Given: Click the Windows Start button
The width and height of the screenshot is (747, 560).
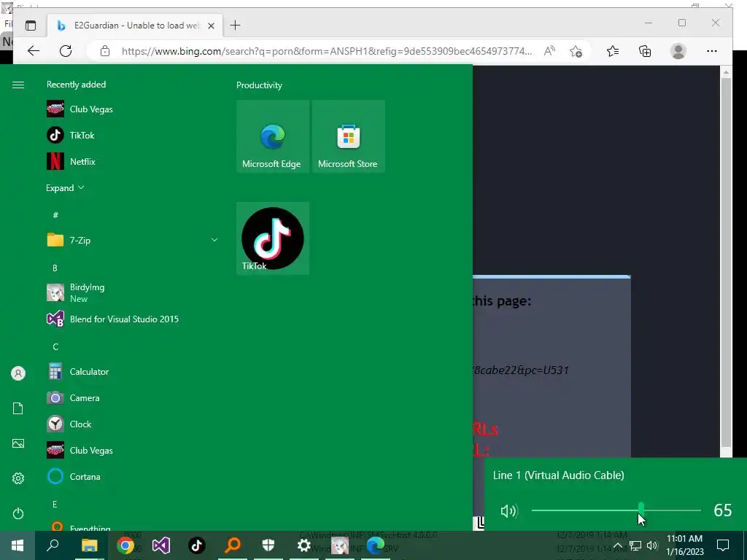Looking at the screenshot, I should [18, 545].
